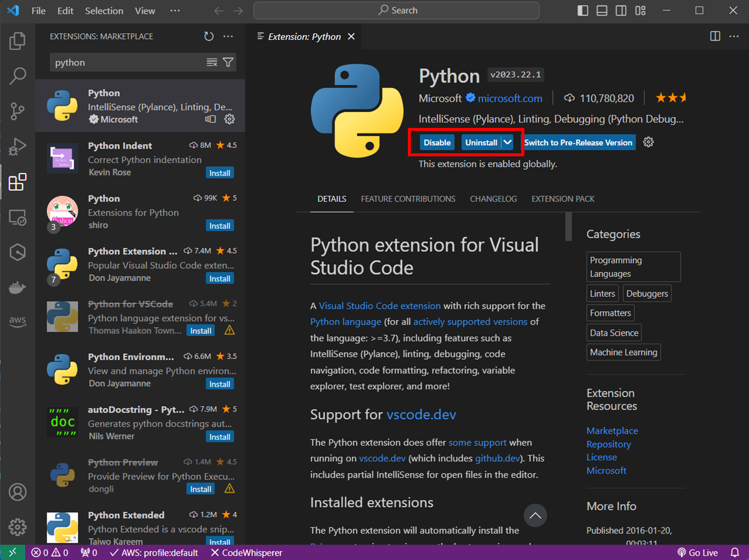Screen dimensions: 749x560
Task: Click CodeWhisperer status item
Action: 246,553
